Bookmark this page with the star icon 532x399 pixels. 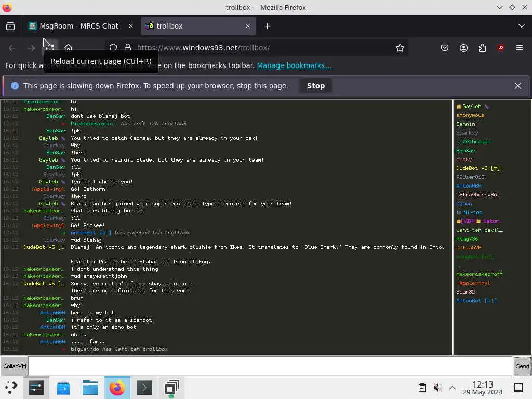pyautogui.click(x=400, y=48)
